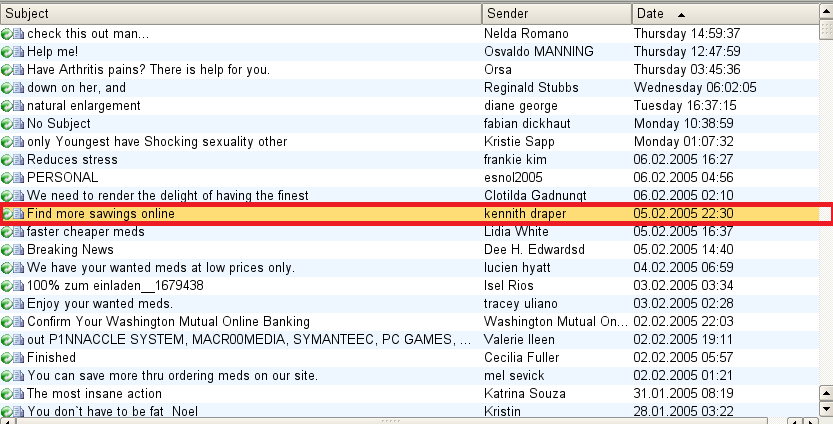Click the message icon next to "Breaking News"
This screenshot has width=833, height=424.
tap(19, 250)
